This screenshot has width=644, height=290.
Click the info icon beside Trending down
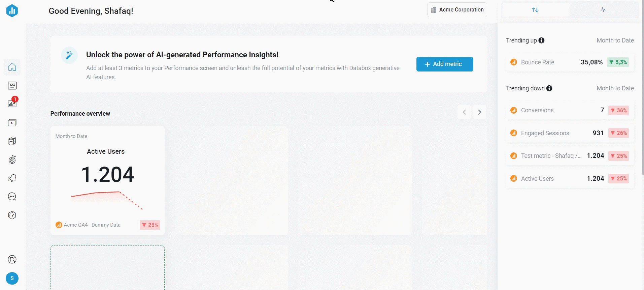point(549,88)
